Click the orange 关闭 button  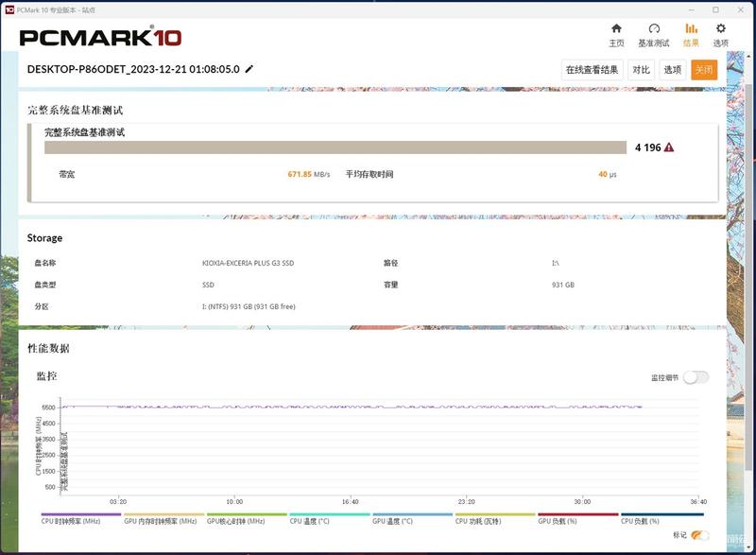pyautogui.click(x=704, y=70)
